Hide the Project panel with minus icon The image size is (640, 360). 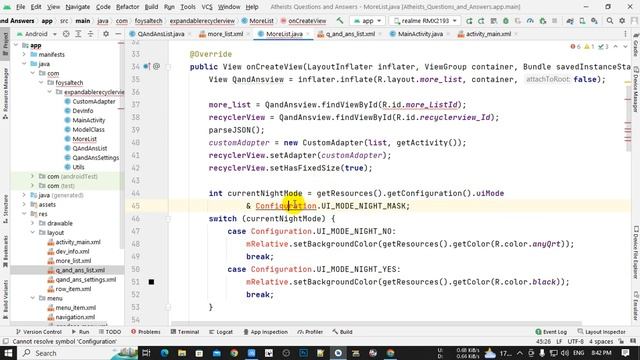coord(118,34)
